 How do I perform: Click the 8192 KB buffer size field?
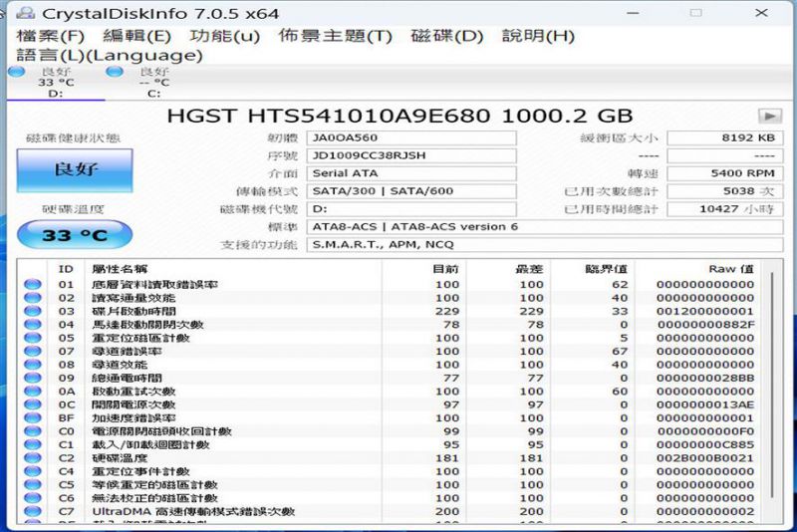(x=725, y=137)
